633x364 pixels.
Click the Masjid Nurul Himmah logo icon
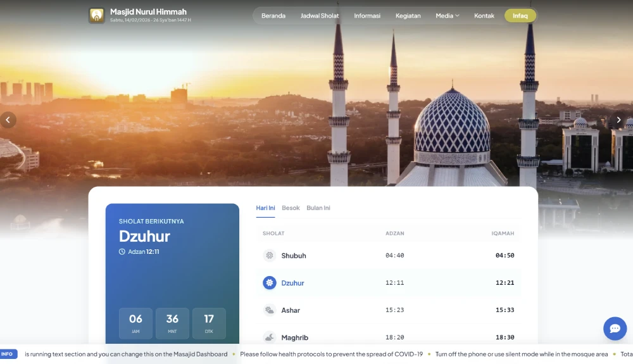click(x=96, y=16)
